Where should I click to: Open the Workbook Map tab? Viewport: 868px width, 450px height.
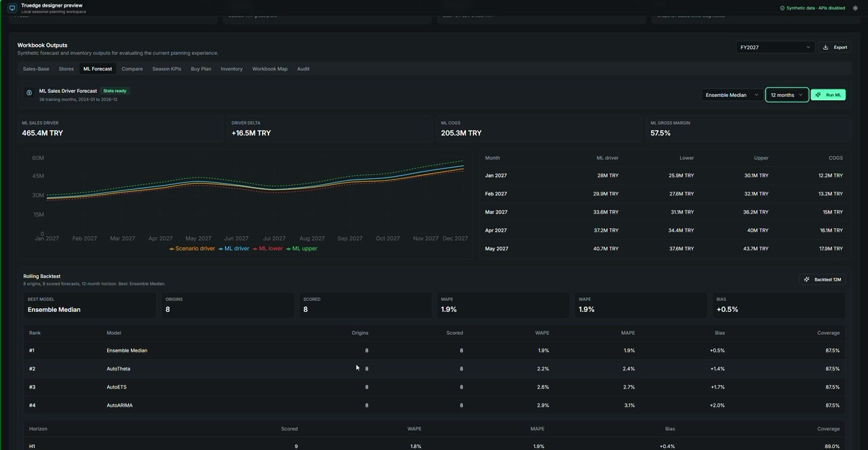coord(270,69)
